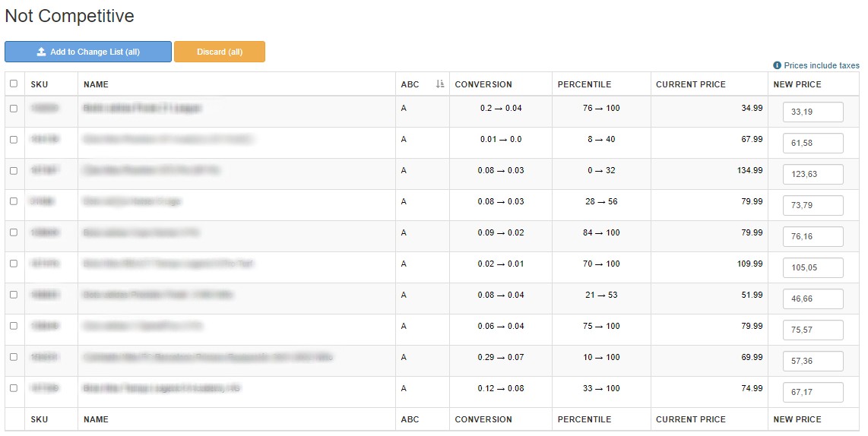Click the SKU heading in the top header
This screenshot has height=436, width=868.
[x=39, y=84]
